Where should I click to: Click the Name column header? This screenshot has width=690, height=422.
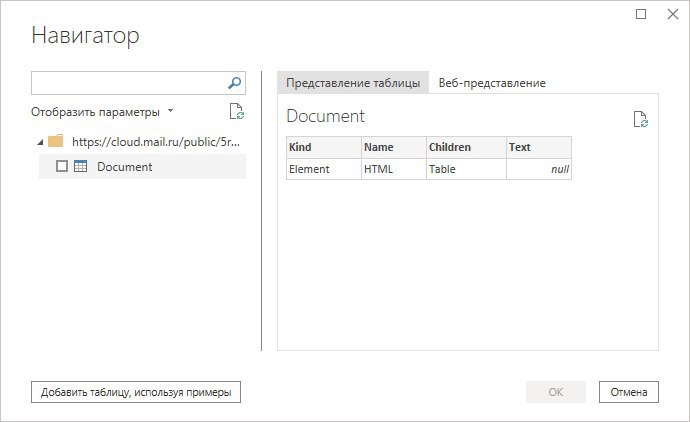coord(394,147)
